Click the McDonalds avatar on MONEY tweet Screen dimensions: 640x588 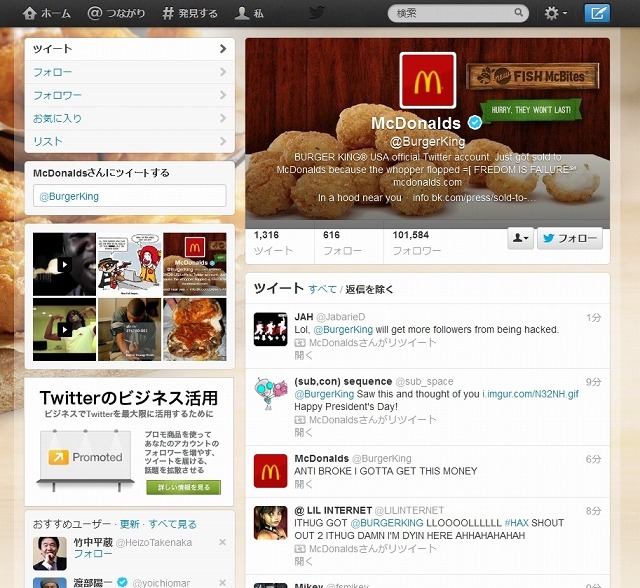270,471
